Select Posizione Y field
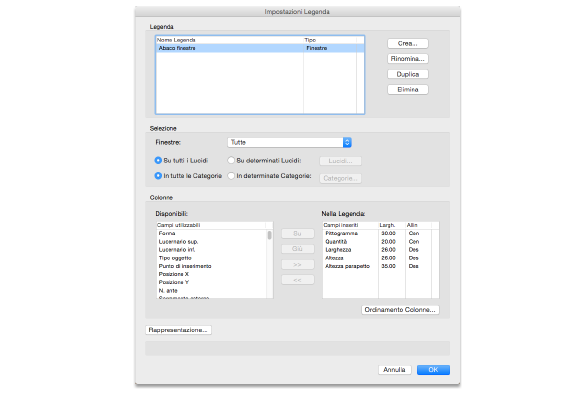The image size is (577, 396). click(x=212, y=282)
